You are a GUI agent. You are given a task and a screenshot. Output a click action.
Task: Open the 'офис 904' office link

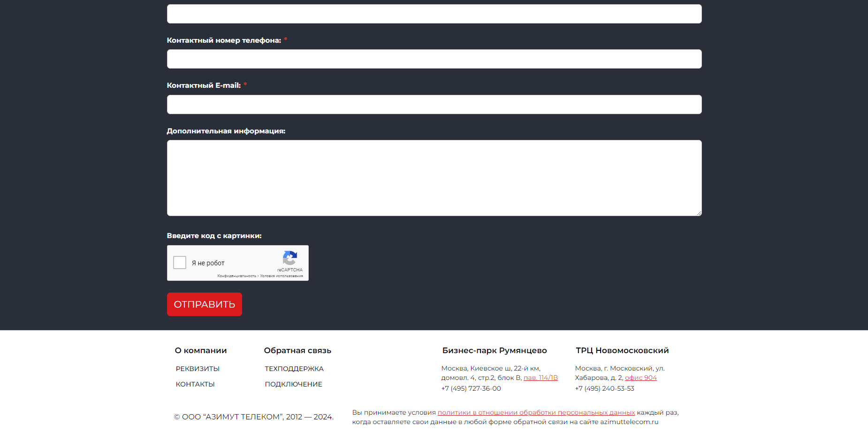coord(641,377)
